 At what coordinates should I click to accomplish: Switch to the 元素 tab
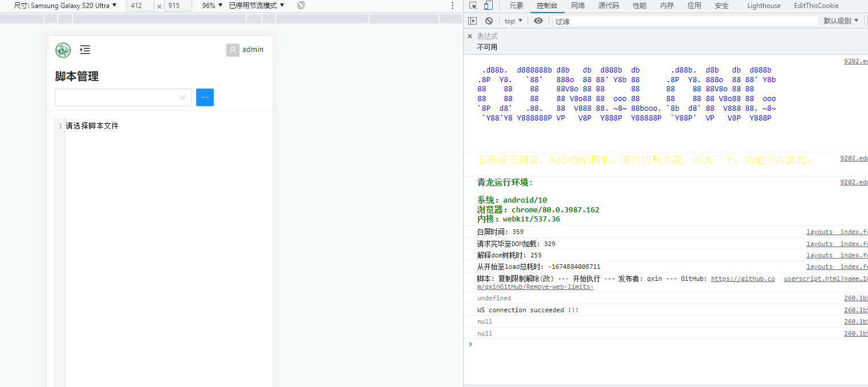pos(516,6)
